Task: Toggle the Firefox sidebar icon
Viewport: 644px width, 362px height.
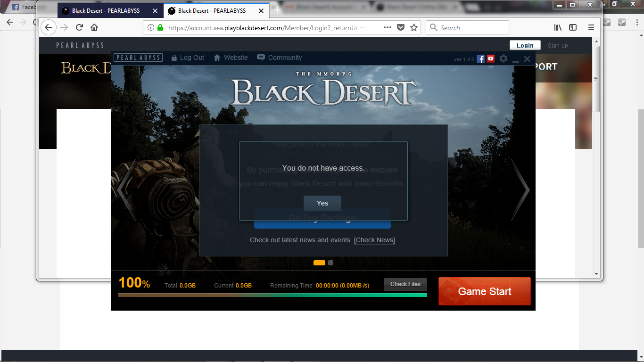Action: click(573, 28)
